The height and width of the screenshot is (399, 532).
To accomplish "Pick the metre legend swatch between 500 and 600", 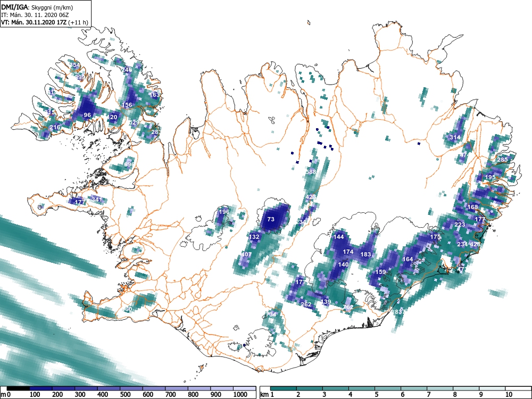I will point(131,388).
